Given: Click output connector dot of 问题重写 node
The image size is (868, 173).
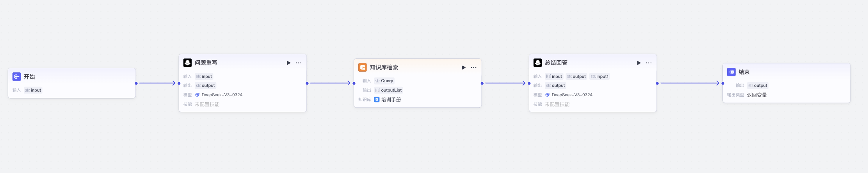Looking at the screenshot, I should 307,83.
